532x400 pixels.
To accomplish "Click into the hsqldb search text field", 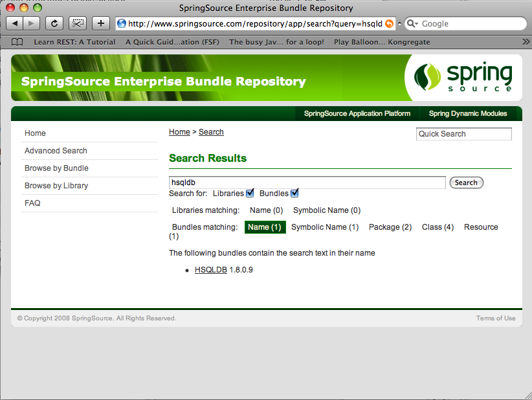I will pyautogui.click(x=307, y=183).
